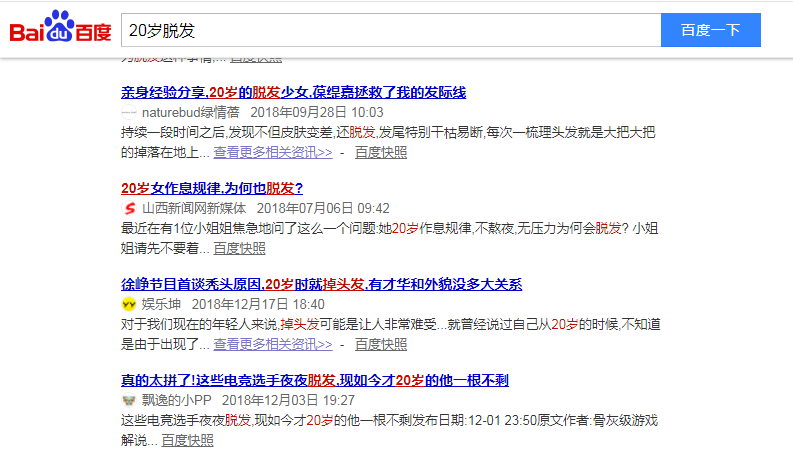Open the 20岁女作息规律,为何也脱发 result
This screenshot has width=793, height=468.
tap(212, 188)
